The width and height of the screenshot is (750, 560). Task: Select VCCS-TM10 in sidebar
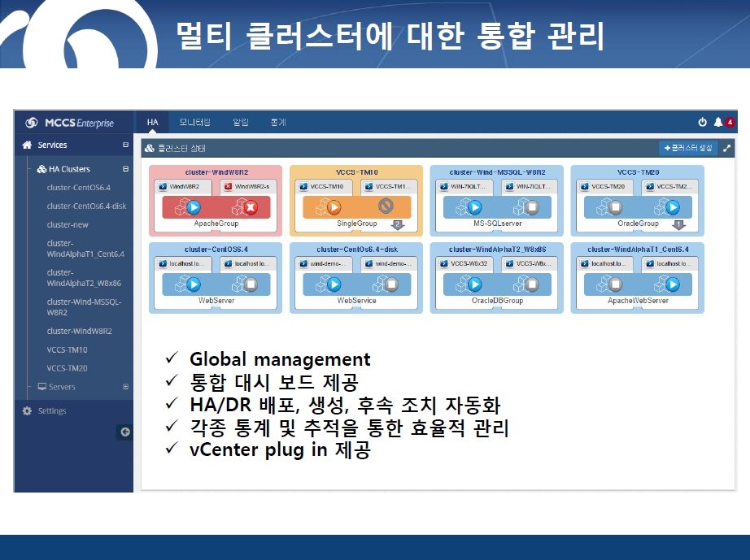tap(67, 349)
